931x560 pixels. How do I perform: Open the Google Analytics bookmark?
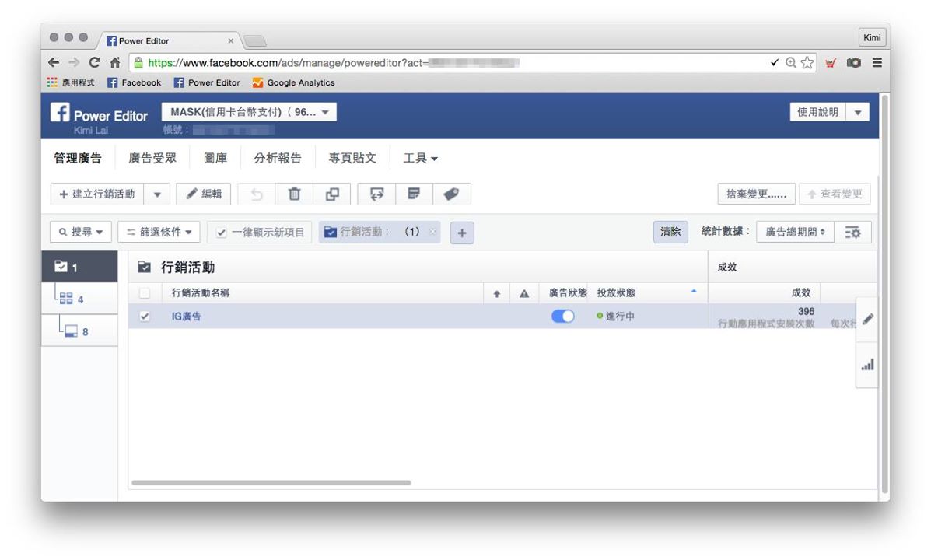pos(293,82)
